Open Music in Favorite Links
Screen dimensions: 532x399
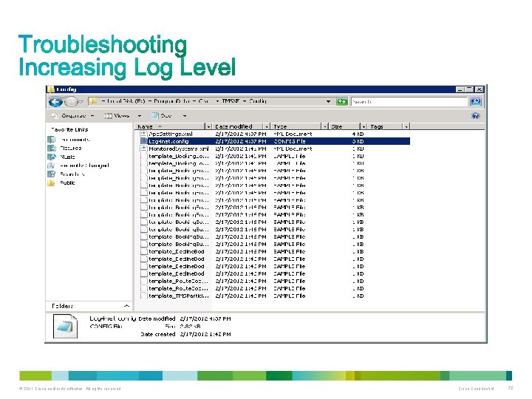click(x=67, y=157)
